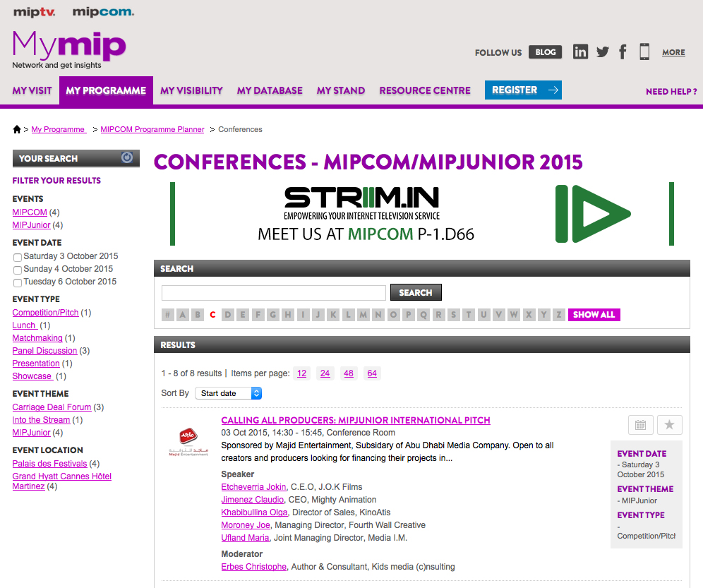Open the mipcom logo link

103,12
